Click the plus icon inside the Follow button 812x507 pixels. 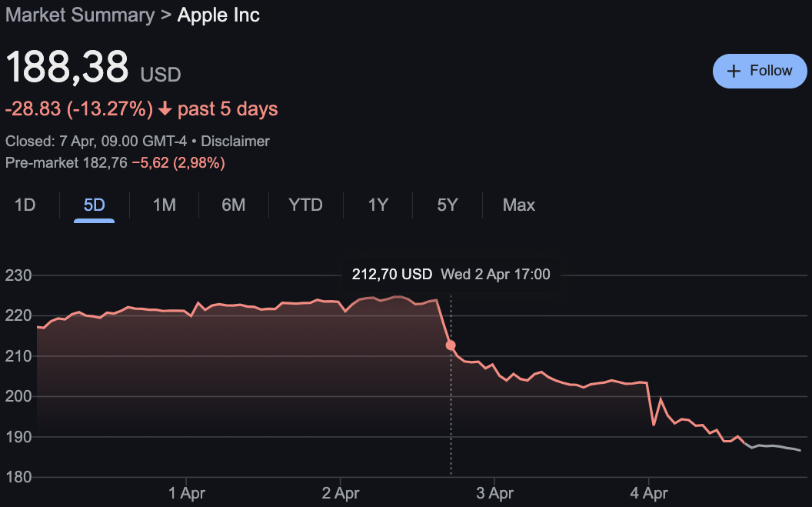point(733,70)
